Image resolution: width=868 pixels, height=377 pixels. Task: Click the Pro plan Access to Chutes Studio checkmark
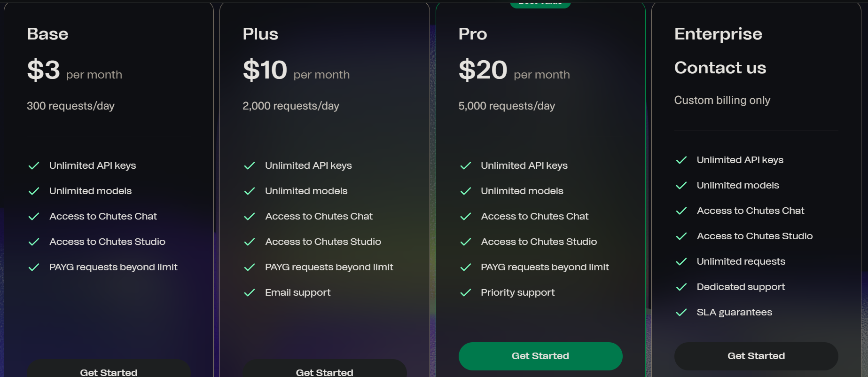pyautogui.click(x=466, y=242)
